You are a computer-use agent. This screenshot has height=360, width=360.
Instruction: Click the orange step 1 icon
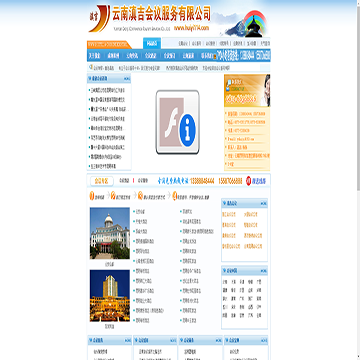(92, 196)
